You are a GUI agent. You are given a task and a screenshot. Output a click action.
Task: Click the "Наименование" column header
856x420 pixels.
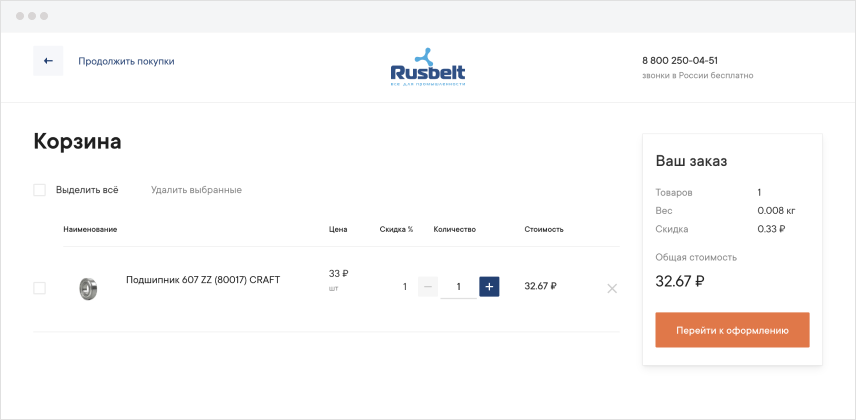[90, 229]
